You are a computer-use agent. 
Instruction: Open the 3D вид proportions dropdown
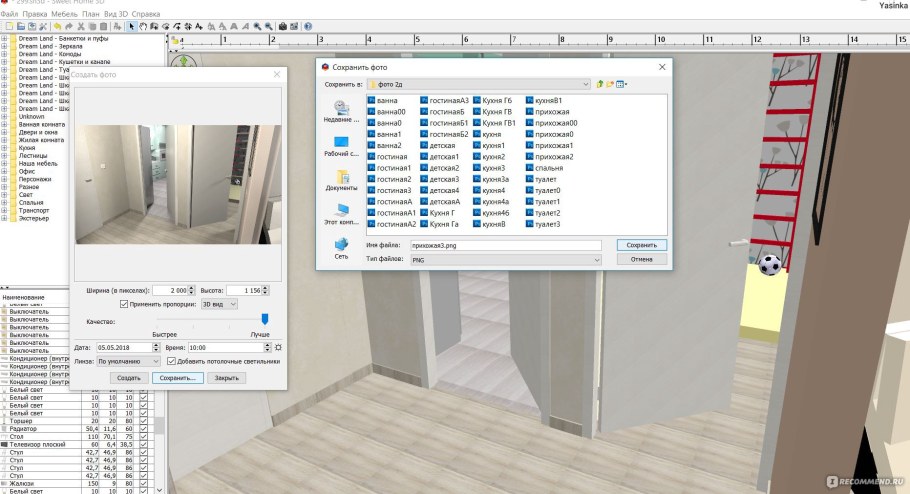(219, 303)
